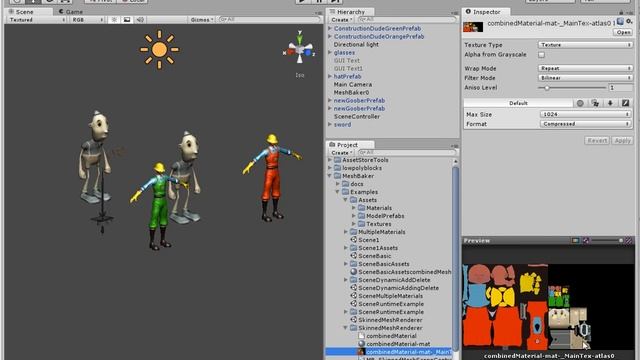This screenshot has height=360, width=640.
Task: Open the Wrap Mode dropdown
Action: point(585,68)
